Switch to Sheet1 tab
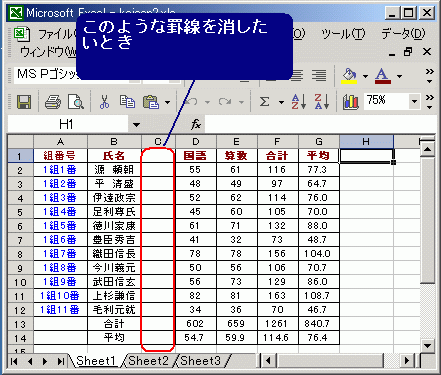This screenshot has width=441, height=375. (96, 361)
